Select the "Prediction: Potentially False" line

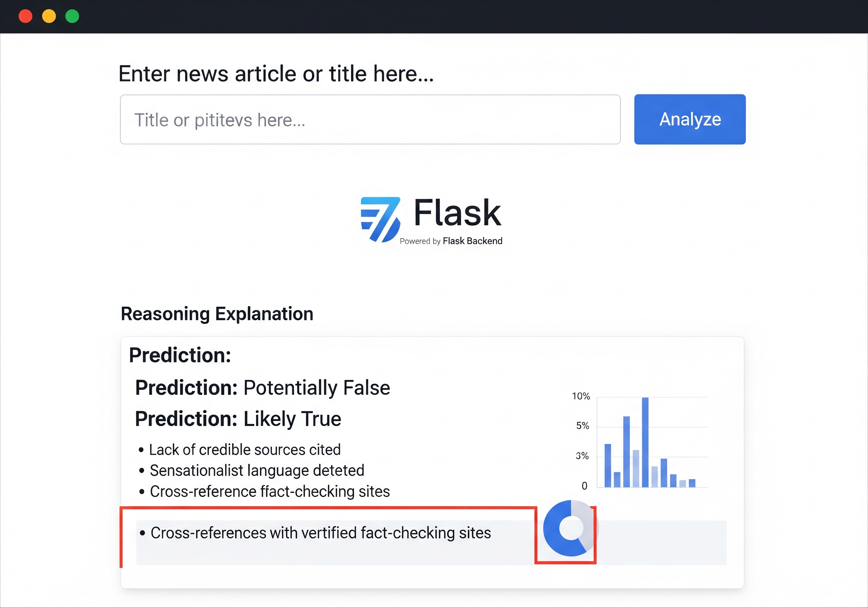(x=262, y=387)
